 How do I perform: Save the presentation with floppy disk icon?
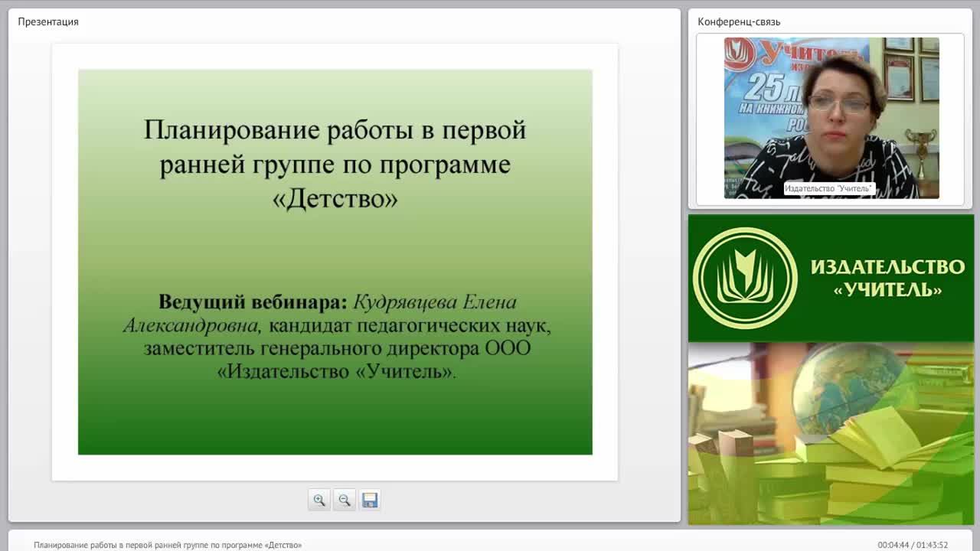tap(370, 500)
